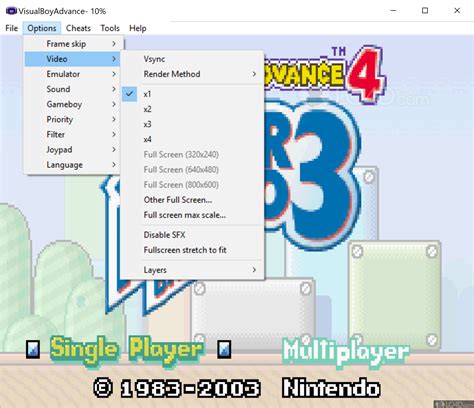Minimize the VisualBoyAdvance window
474x408 pixels.
point(393,11)
